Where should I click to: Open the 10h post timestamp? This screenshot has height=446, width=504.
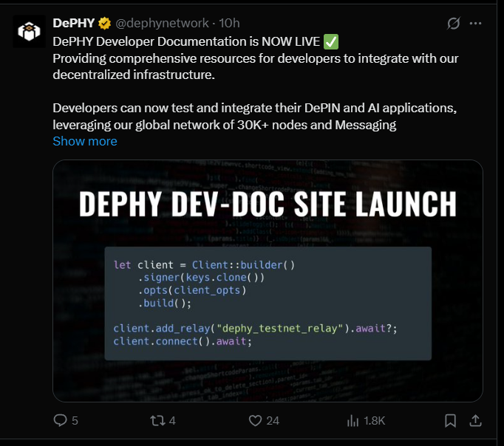[x=229, y=23]
